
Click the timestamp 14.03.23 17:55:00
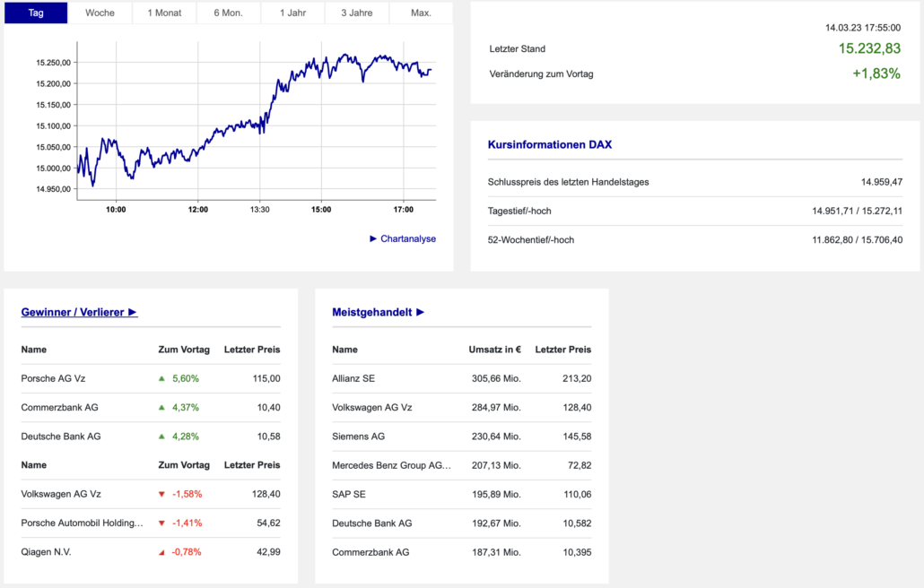click(x=863, y=28)
